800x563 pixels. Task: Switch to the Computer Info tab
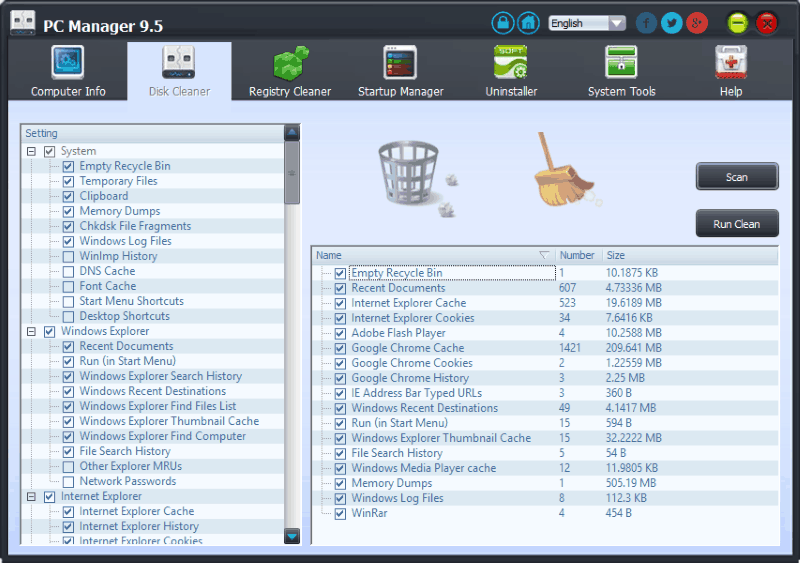point(68,70)
